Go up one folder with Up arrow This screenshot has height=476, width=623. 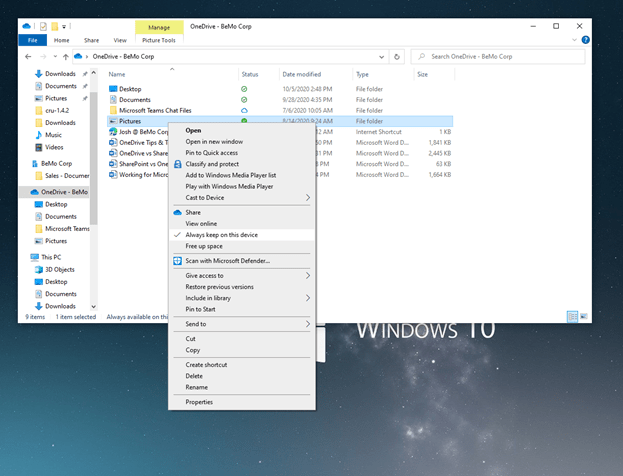tap(65, 57)
